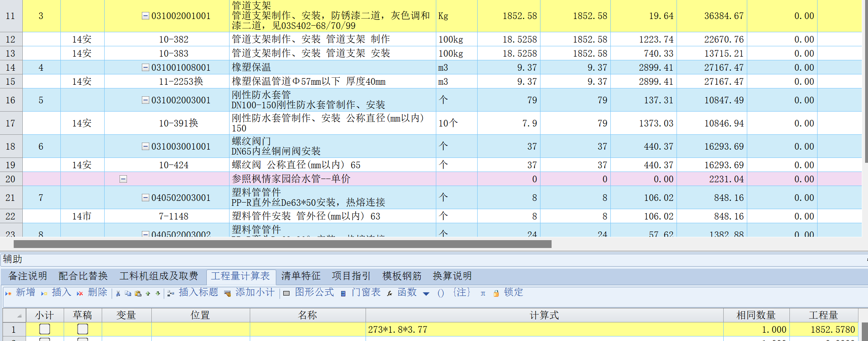Tick the 小计 checkbox in row 1
868x341 pixels.
pos(45,329)
